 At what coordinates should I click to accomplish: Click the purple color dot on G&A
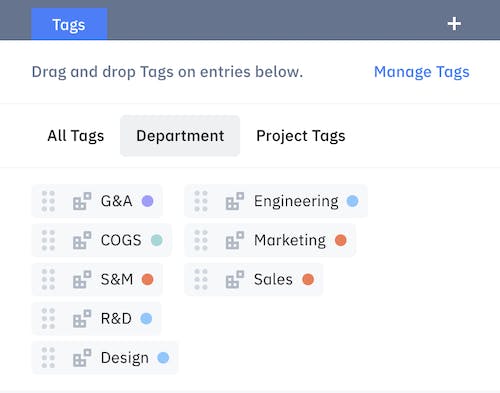click(x=147, y=201)
